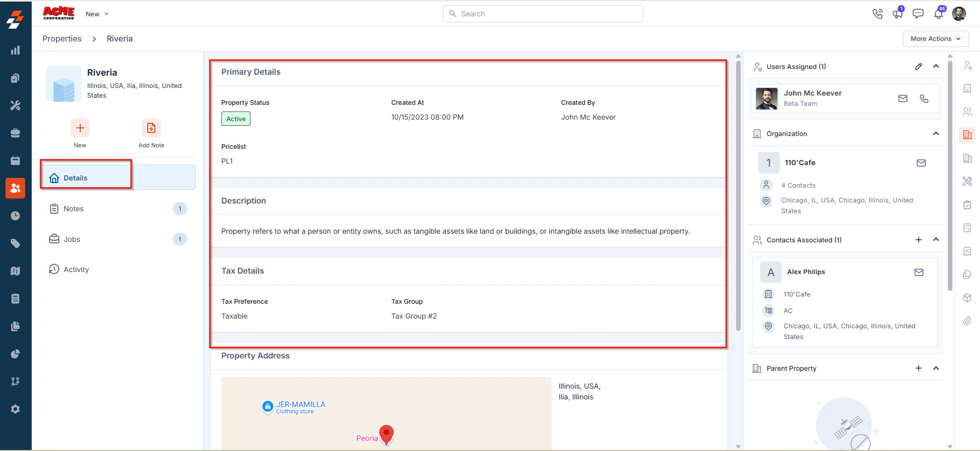
Task: Click the Add Note button
Action: [151, 128]
